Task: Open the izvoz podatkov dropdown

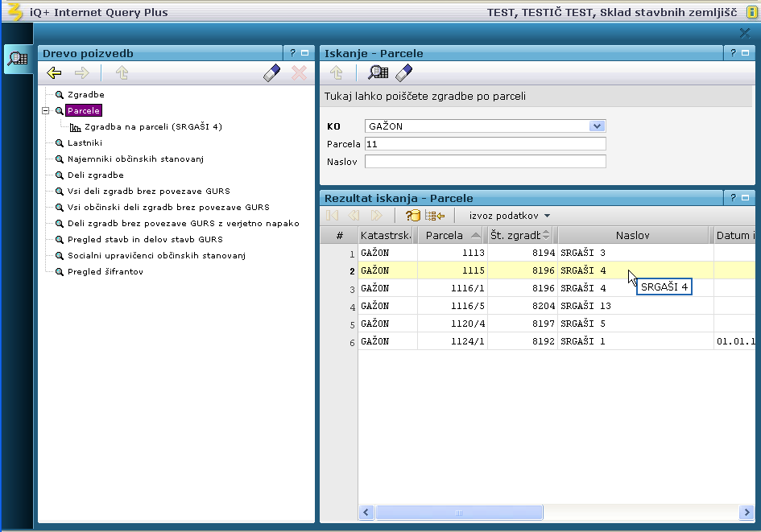Action: click(510, 216)
